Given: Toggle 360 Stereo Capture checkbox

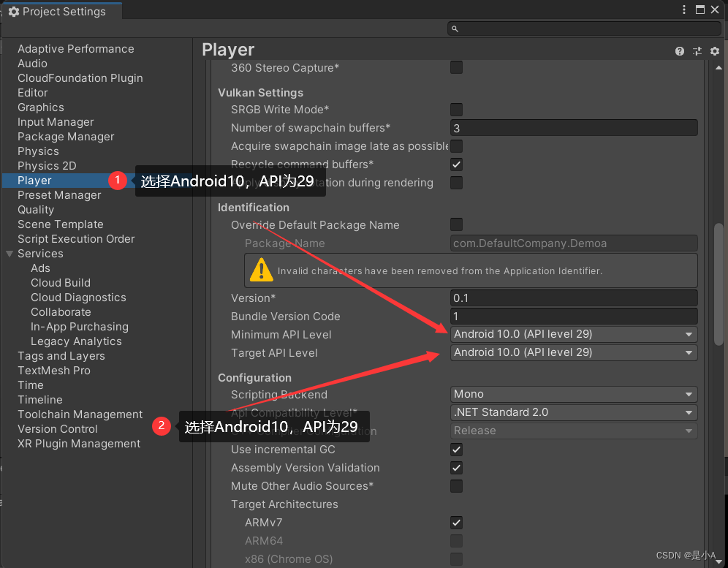Looking at the screenshot, I should pyautogui.click(x=456, y=68).
